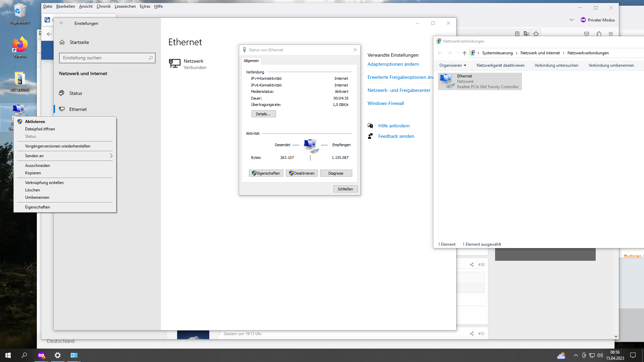Viewport: 644px width, 362px height.
Task: Select Ethernet in the Settings sidebar
Action: 77,109
